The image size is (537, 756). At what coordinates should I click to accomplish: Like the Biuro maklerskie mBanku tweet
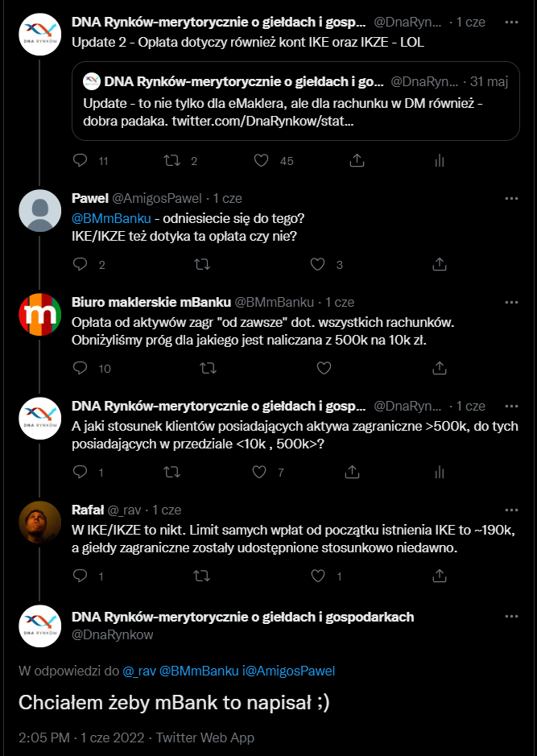(x=324, y=368)
